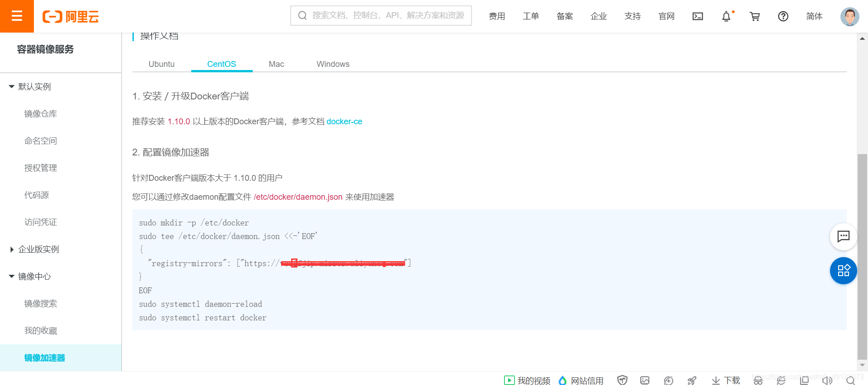Expand the 企业版实例 tree section
This screenshot has height=385, width=868.
[12, 249]
